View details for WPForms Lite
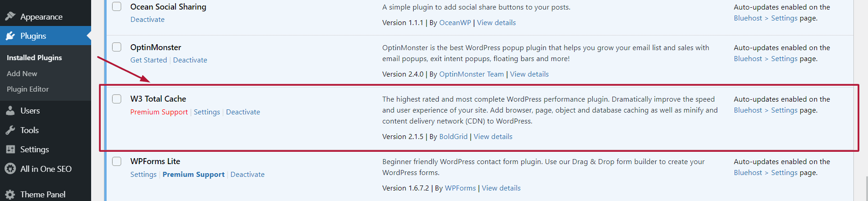 tap(501, 188)
